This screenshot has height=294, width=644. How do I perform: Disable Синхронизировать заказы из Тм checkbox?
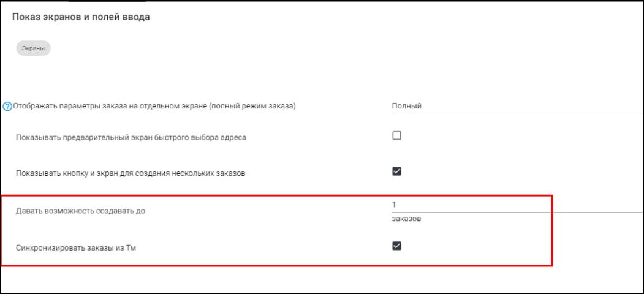click(396, 246)
